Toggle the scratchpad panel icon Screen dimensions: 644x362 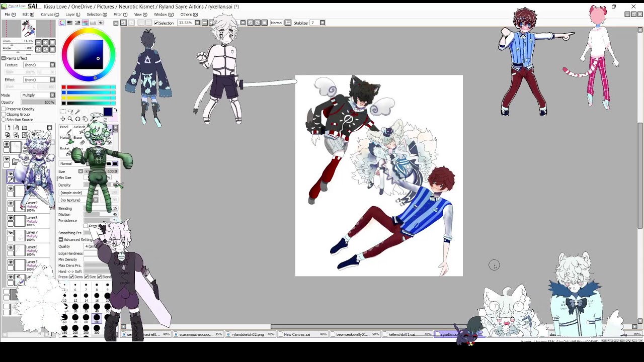(x=101, y=23)
